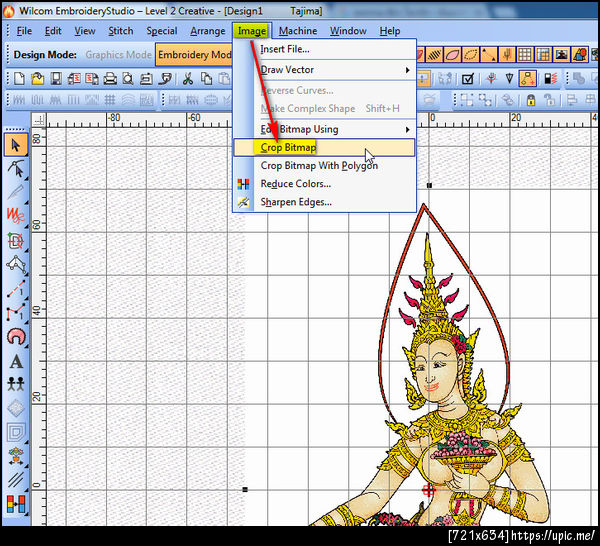Open the Image menu

click(252, 31)
